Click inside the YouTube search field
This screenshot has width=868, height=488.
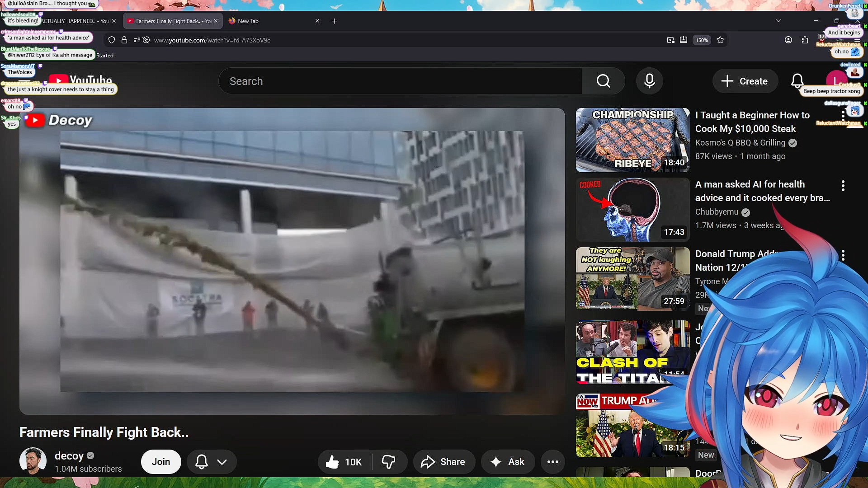click(400, 81)
